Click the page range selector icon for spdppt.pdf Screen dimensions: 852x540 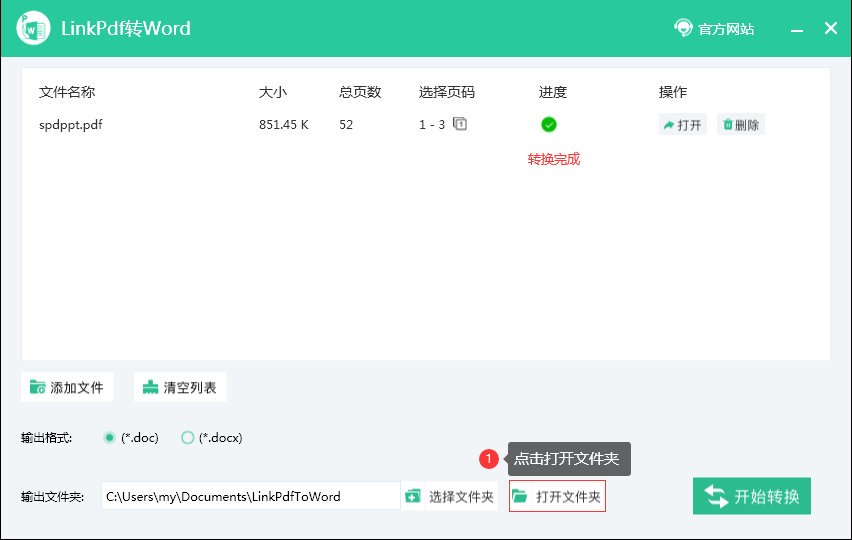pos(460,124)
